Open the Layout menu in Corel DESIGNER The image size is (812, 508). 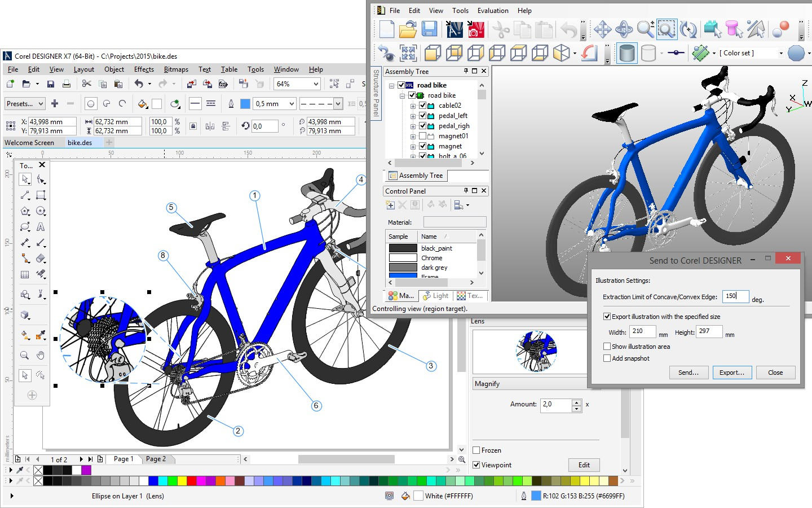(x=84, y=69)
